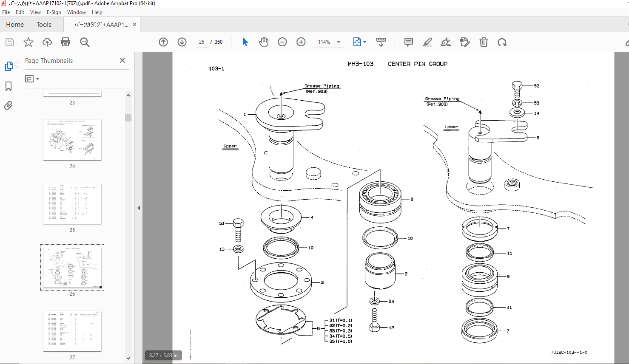Click the drawing number '70Z2C-103--1-0'
This screenshot has width=629, height=364.
pos(569,352)
